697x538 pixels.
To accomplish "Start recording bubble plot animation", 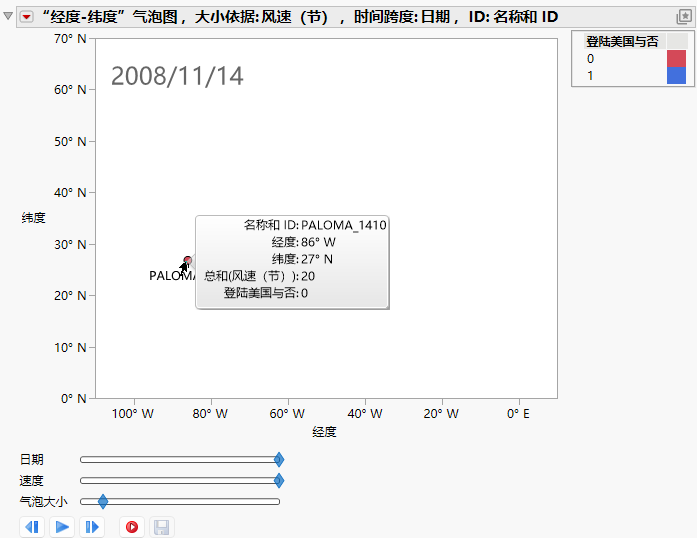I will tap(132, 527).
